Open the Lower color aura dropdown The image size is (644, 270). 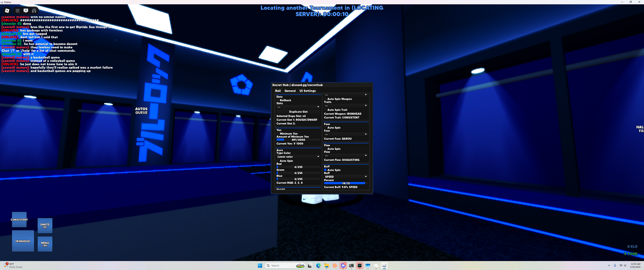coord(298,157)
